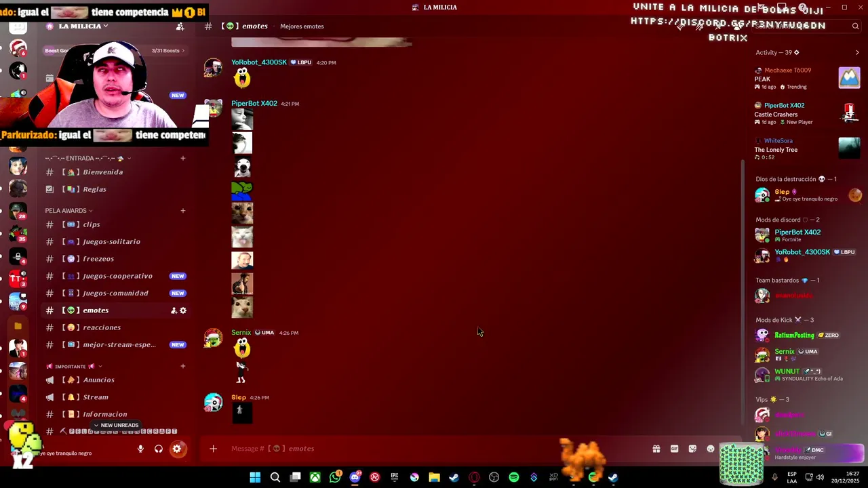Screen dimensions: 868x488
Task: Click create invite icon on emotes channel
Action: pos(174,310)
